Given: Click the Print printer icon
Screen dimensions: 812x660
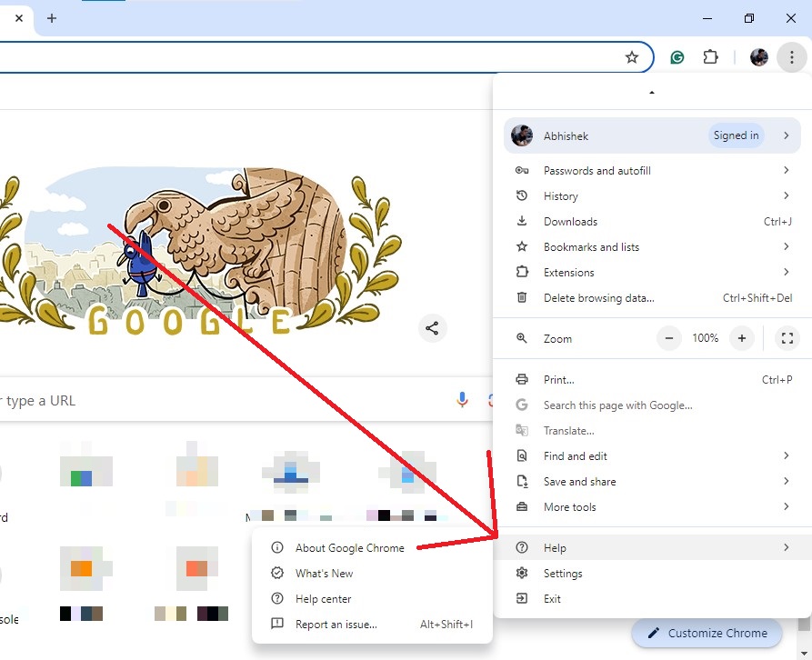Looking at the screenshot, I should point(522,379).
